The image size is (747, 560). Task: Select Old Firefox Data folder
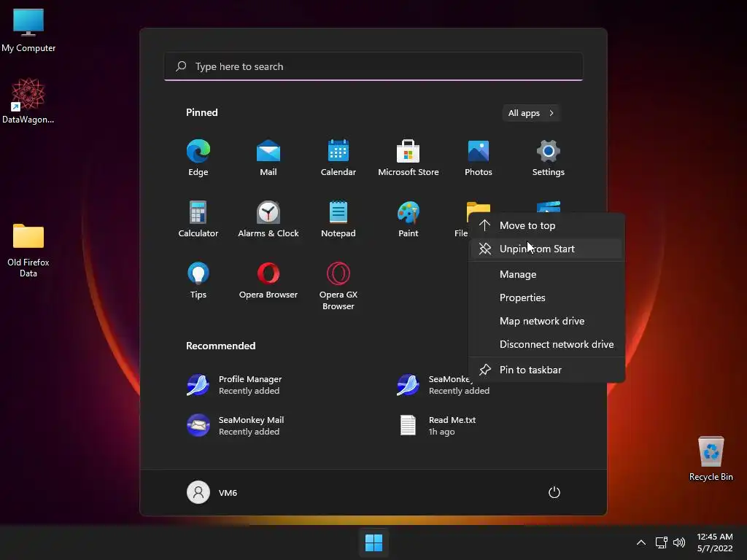click(28, 251)
